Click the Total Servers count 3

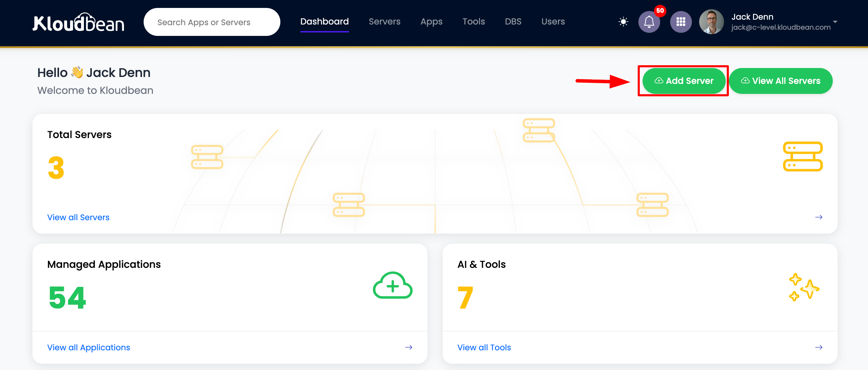pos(56,167)
